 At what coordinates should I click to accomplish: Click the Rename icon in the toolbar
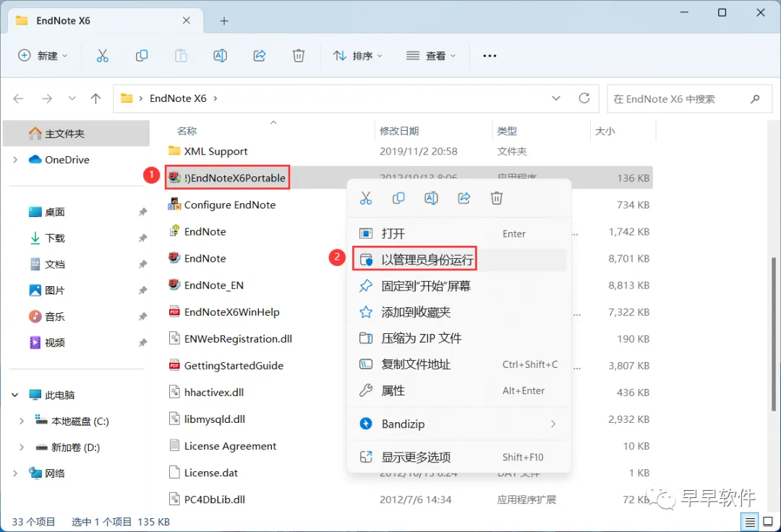(x=220, y=56)
